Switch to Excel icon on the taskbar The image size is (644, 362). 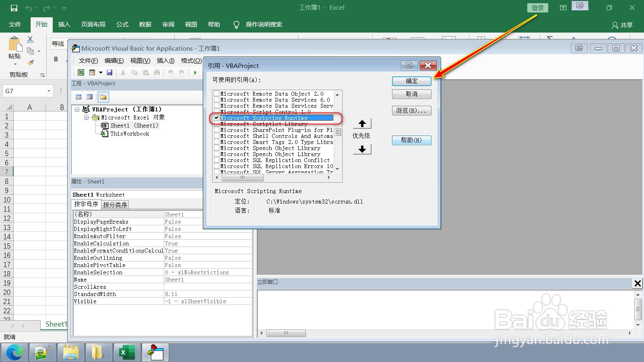click(127, 353)
